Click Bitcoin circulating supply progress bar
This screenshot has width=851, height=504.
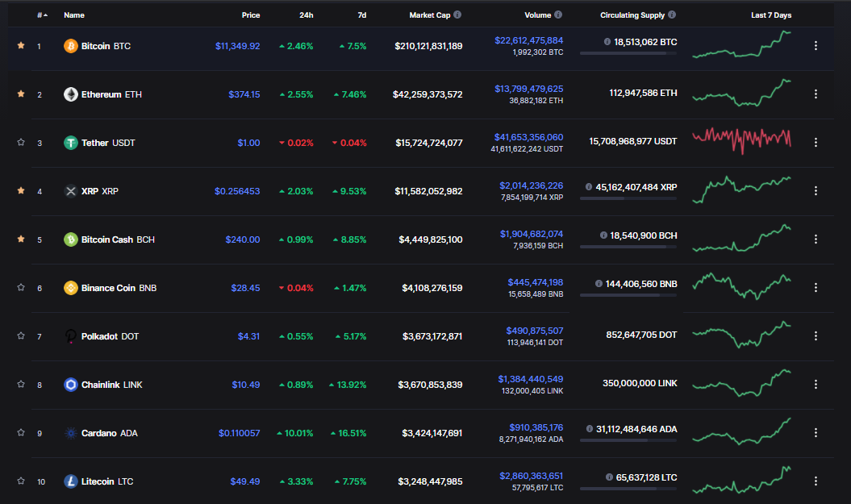(x=628, y=53)
